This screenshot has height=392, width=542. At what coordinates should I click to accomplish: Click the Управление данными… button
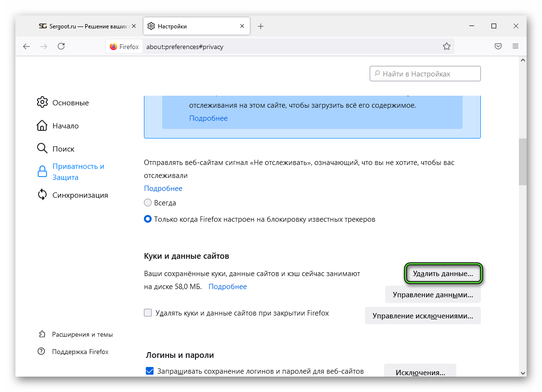tap(433, 295)
